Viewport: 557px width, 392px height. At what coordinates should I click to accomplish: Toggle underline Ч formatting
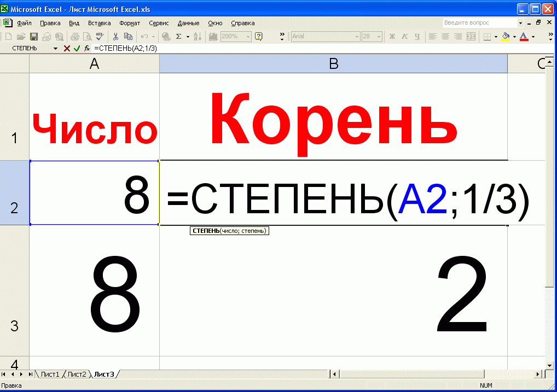click(417, 36)
